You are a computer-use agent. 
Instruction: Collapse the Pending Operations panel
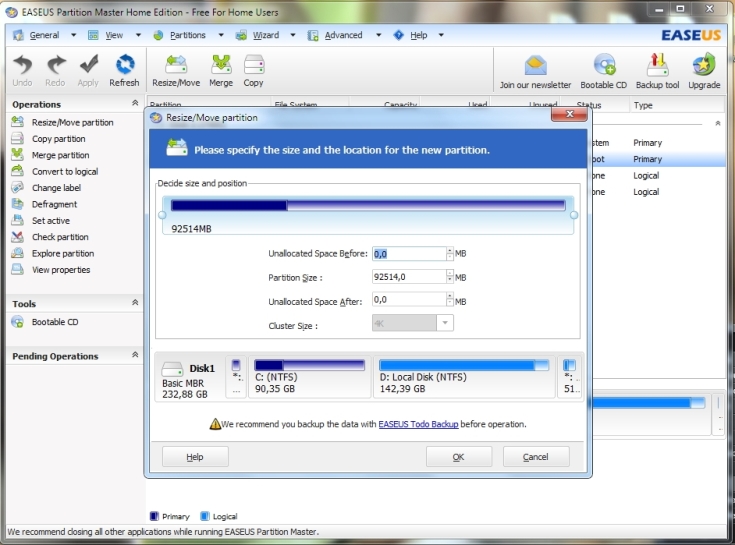135,355
